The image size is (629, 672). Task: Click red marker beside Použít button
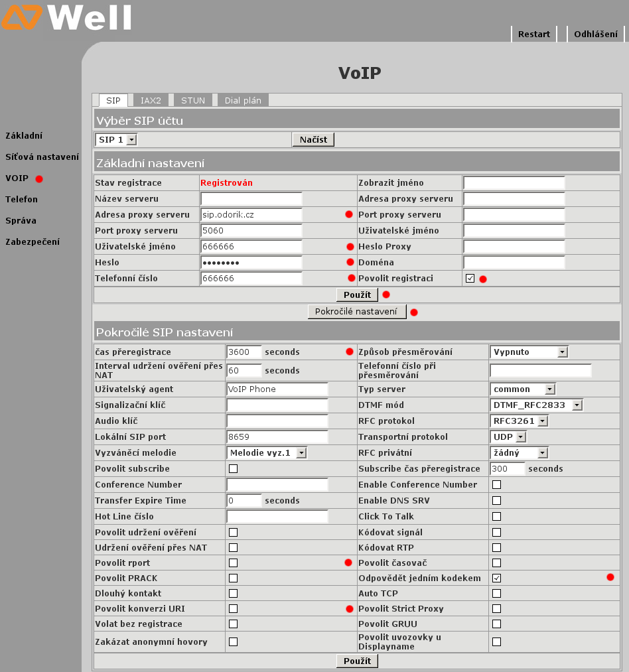tap(386, 295)
